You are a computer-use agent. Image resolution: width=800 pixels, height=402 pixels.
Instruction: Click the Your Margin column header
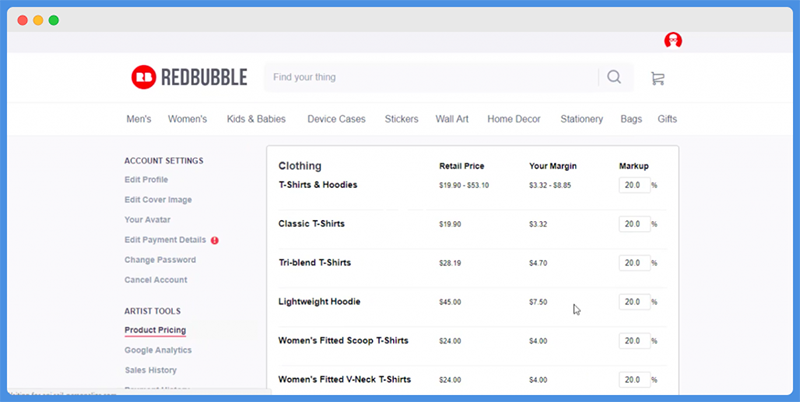[x=553, y=166]
